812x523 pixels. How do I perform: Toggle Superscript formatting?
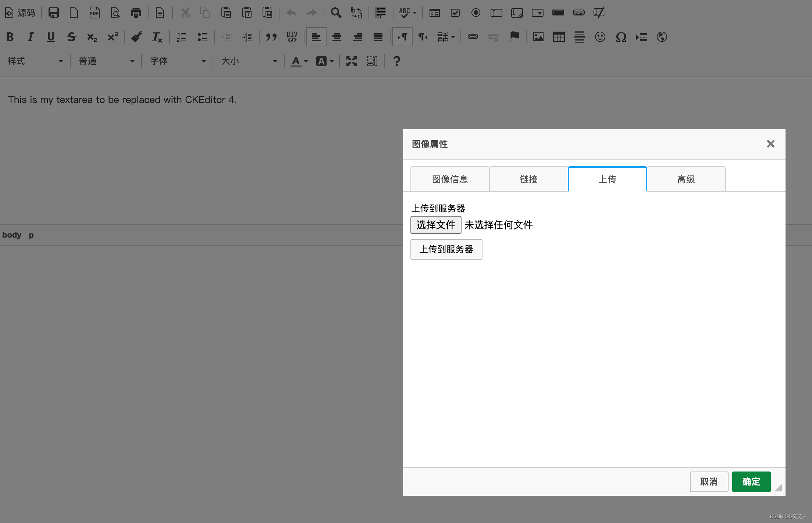tap(113, 37)
